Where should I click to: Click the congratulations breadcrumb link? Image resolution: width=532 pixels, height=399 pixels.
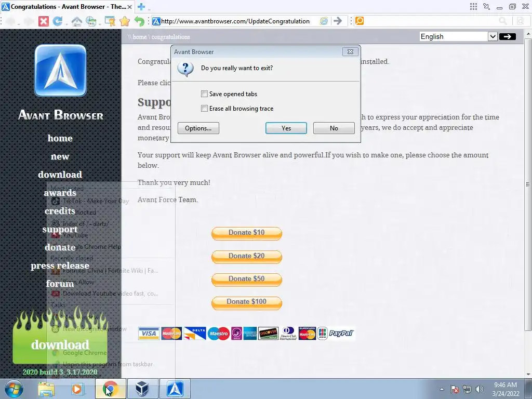coord(170,37)
